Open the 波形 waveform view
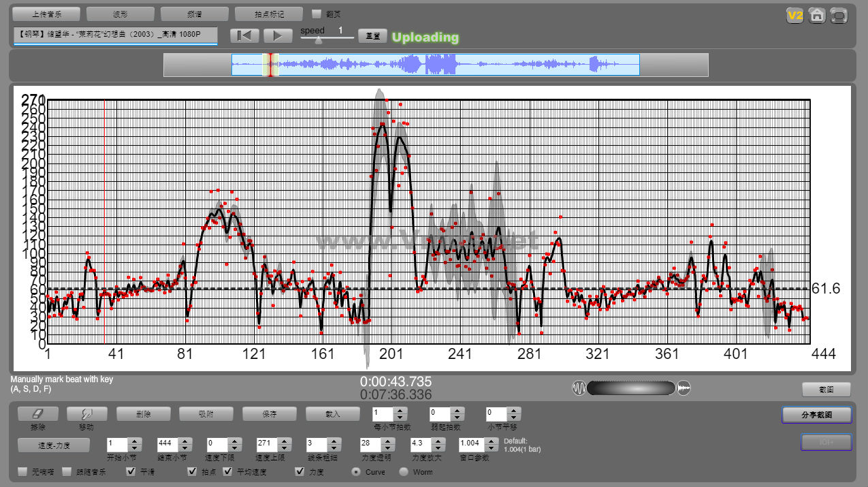 120,14
